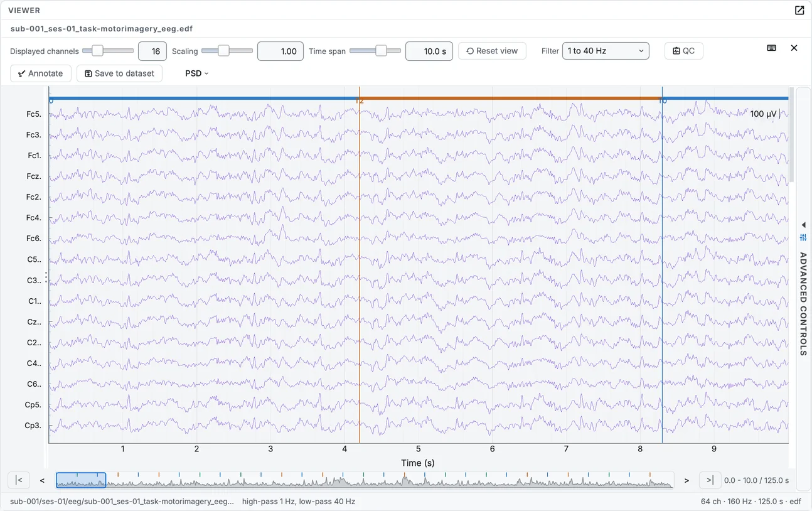Jump to recording end button
The image size is (812, 511).
[x=710, y=480]
